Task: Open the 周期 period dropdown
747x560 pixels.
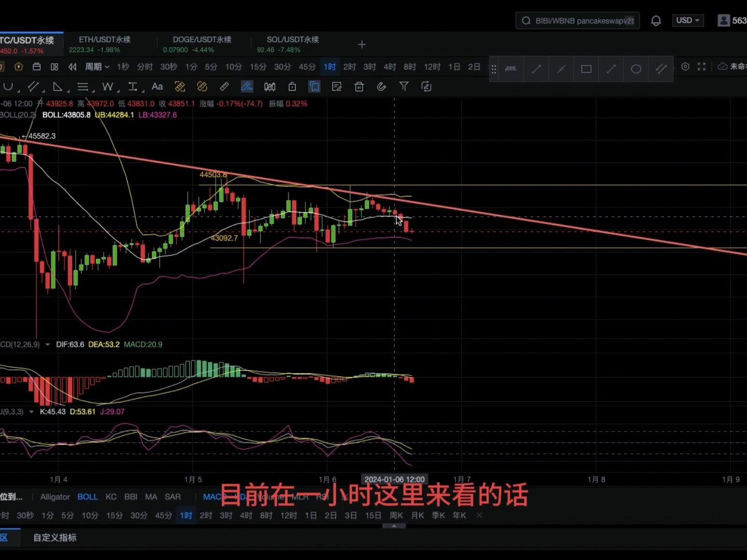Action: coord(97,66)
